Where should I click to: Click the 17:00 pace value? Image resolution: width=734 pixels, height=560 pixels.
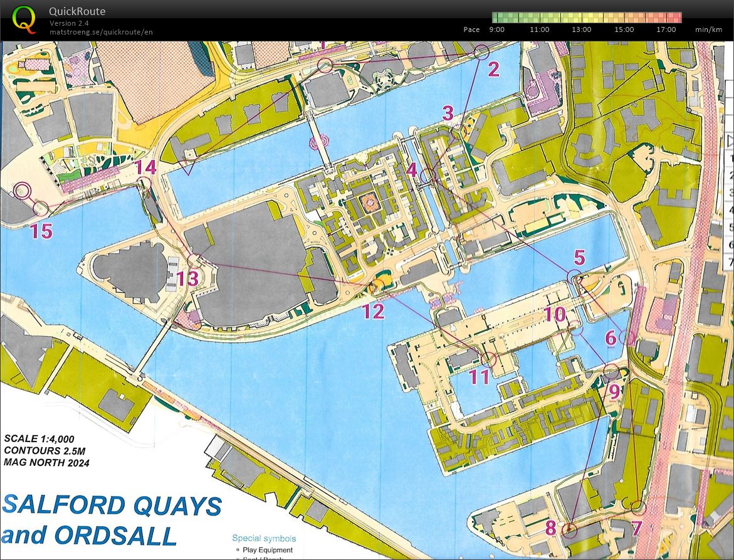(x=666, y=29)
